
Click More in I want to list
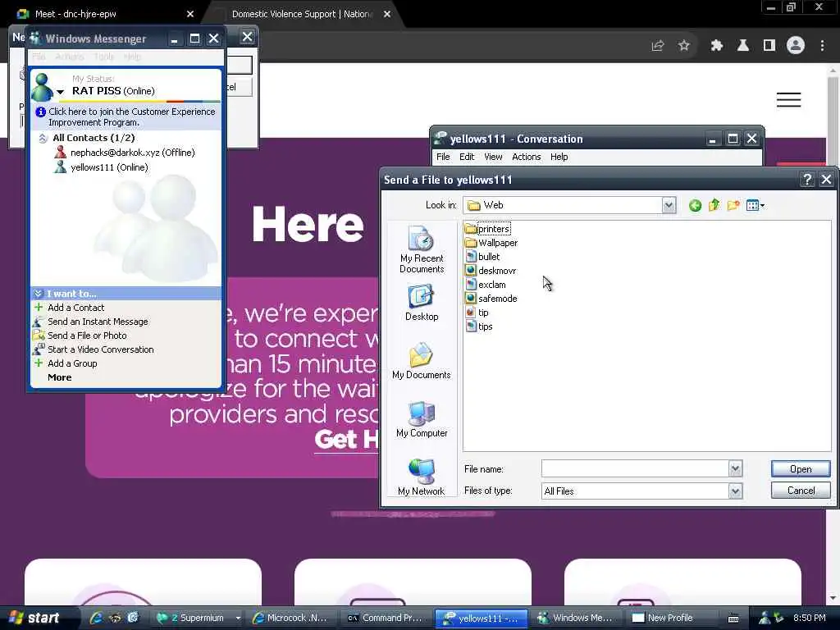[59, 377]
